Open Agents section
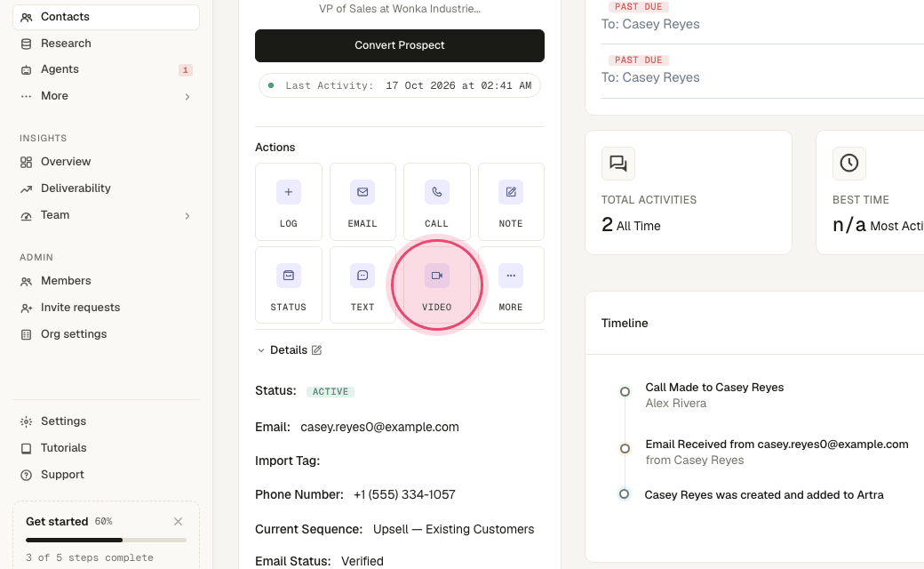The image size is (924, 569). point(106,69)
